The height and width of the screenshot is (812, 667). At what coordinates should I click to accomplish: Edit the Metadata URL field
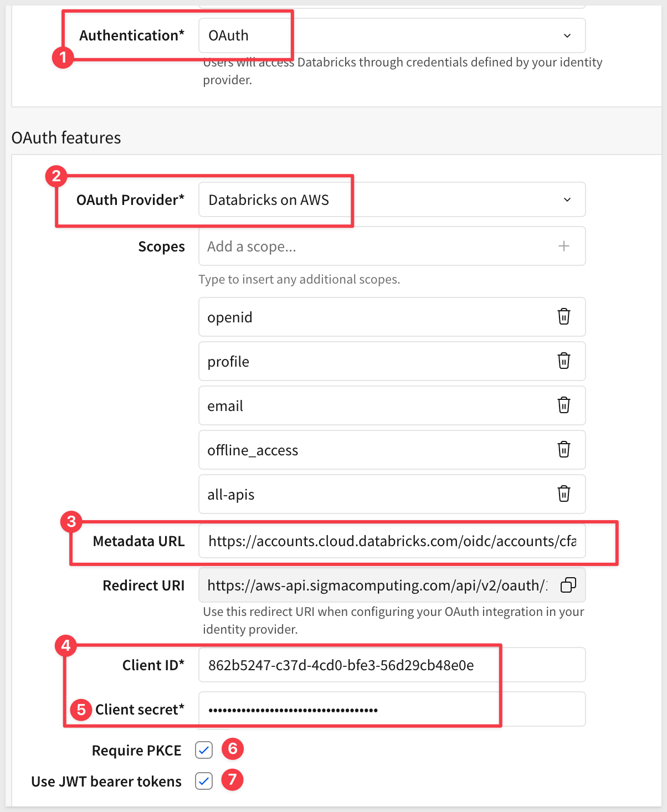tap(391, 541)
